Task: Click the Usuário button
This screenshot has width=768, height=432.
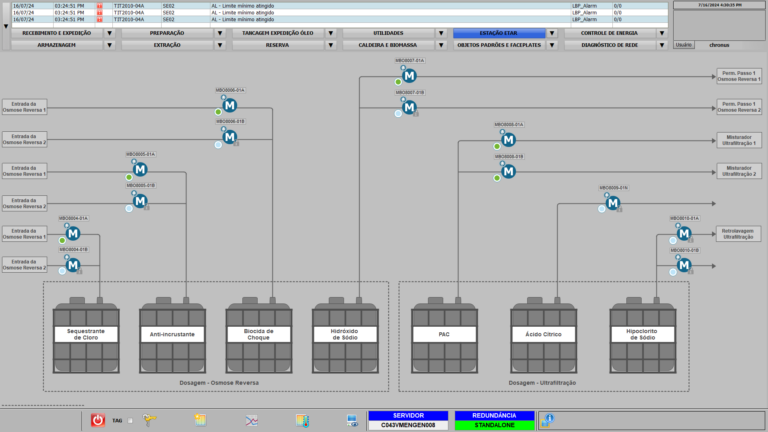Action: 684,45
